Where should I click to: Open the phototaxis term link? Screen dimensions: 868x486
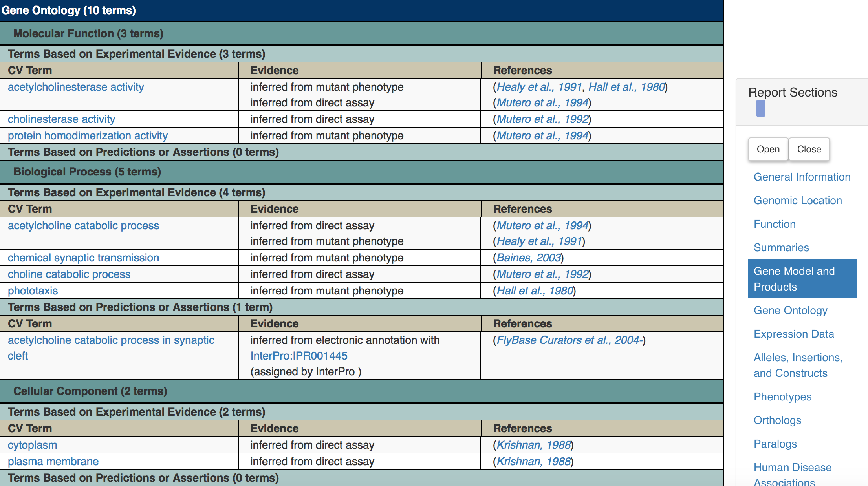(x=33, y=291)
